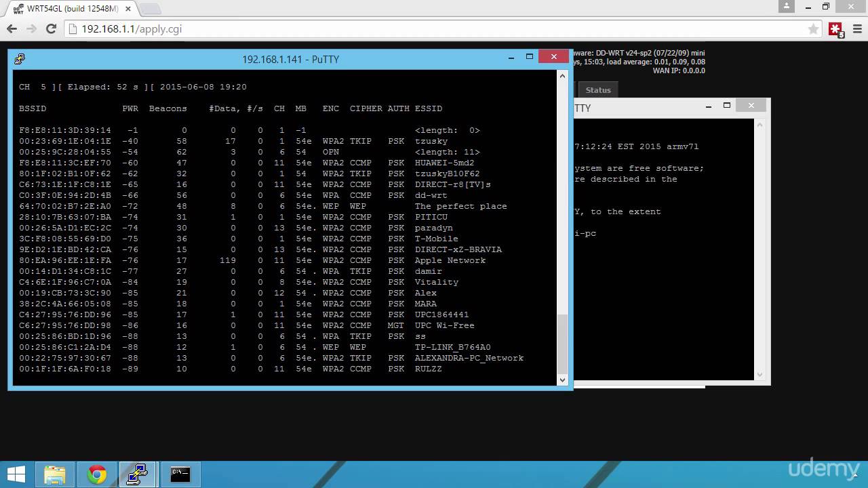Image resolution: width=868 pixels, height=488 pixels.
Task: Click the PuTTY scrollbar down arrow
Action: pyautogui.click(x=562, y=380)
